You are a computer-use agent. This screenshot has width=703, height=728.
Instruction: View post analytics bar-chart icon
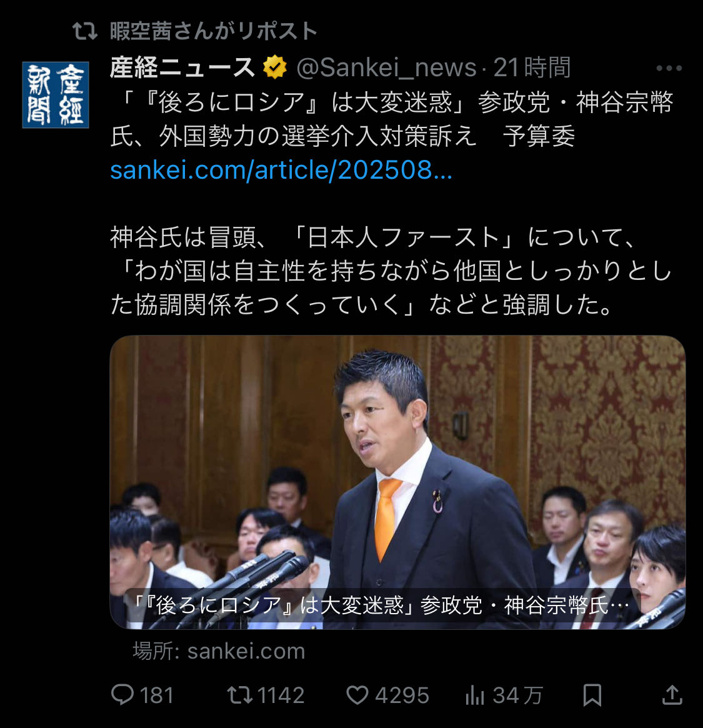click(474, 695)
